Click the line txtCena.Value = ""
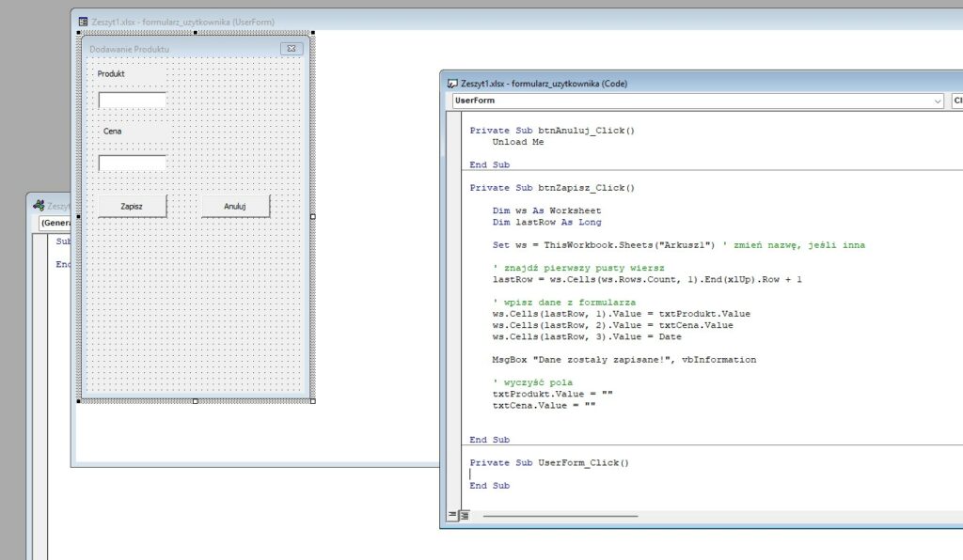Viewport: 963px width, 560px height. point(544,405)
